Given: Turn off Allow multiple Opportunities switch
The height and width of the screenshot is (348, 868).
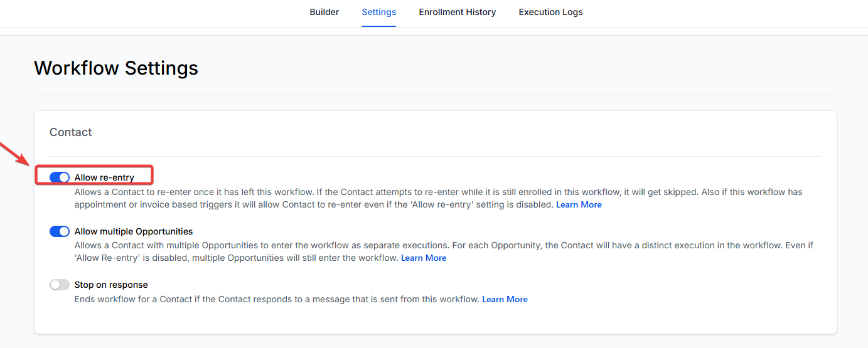Looking at the screenshot, I should [60, 231].
